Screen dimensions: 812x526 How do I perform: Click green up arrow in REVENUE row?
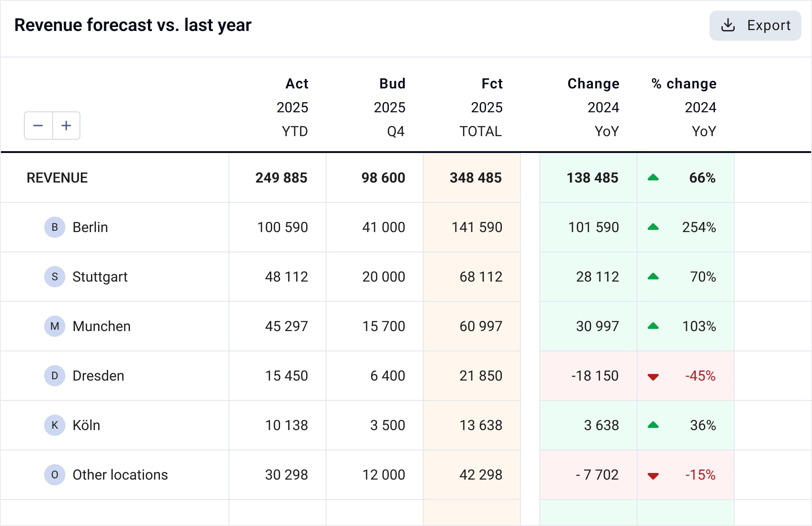(653, 178)
